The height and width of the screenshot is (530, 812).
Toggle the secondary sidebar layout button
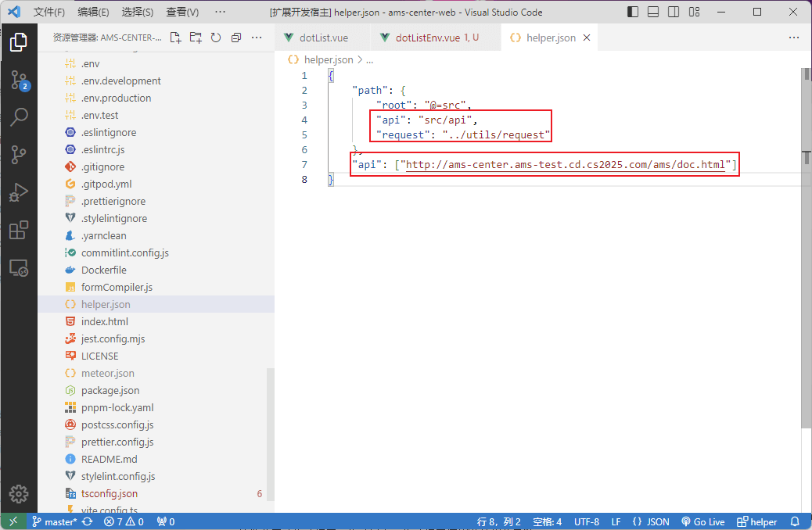click(x=672, y=13)
